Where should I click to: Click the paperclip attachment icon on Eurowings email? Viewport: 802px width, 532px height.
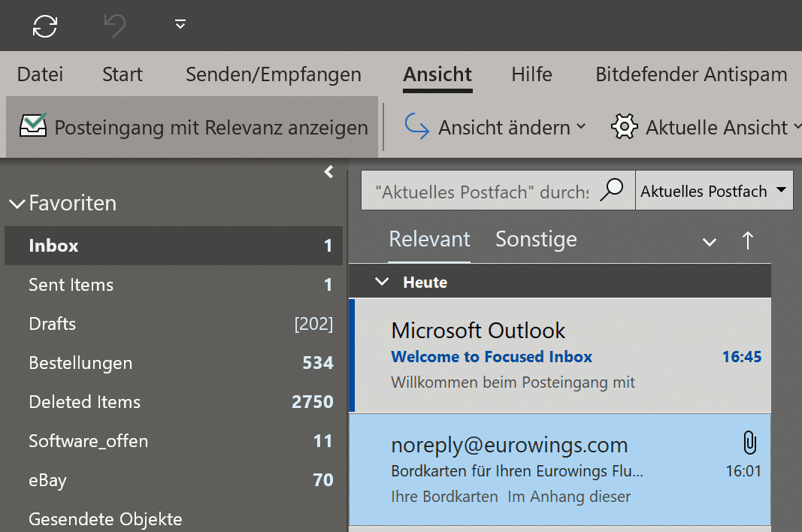tap(749, 443)
